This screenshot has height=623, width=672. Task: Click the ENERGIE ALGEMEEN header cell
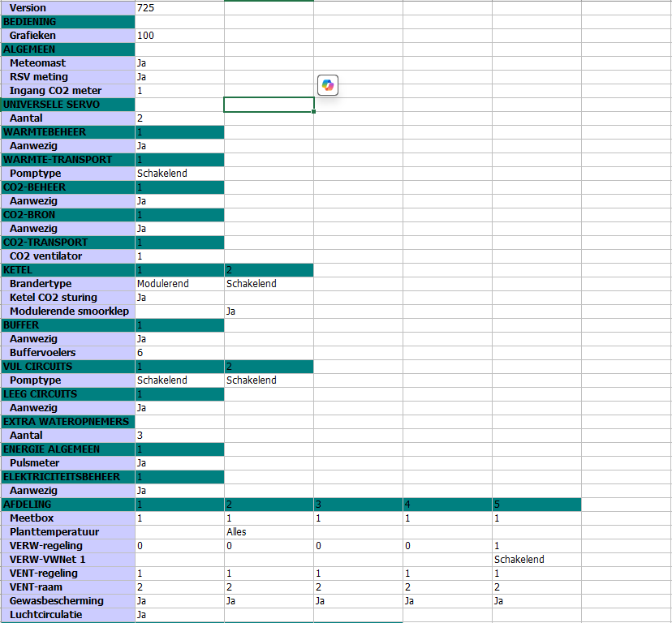tap(68, 449)
